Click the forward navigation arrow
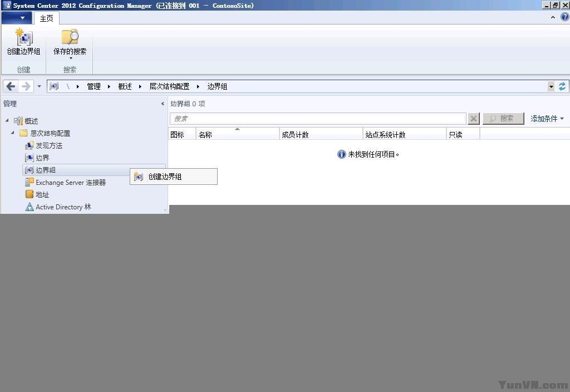 (x=26, y=86)
